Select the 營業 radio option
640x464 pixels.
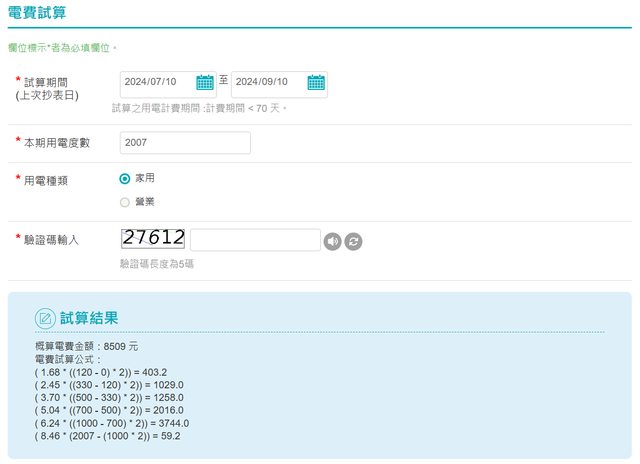tap(125, 202)
